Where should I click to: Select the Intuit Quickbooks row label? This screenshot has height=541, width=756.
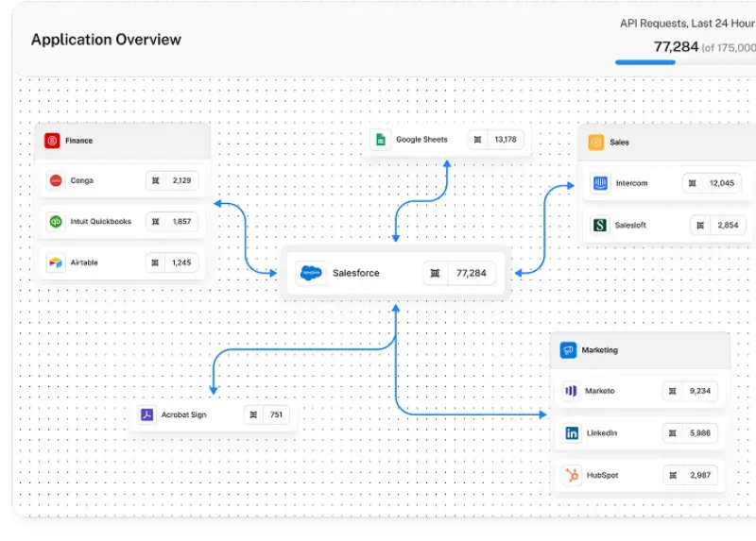(101, 222)
